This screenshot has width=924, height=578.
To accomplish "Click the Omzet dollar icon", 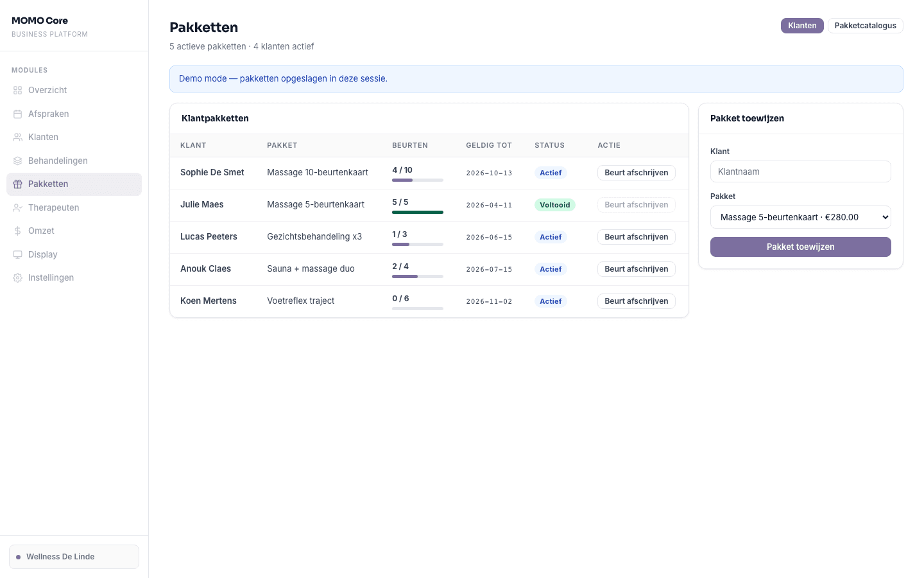I will [x=17, y=231].
